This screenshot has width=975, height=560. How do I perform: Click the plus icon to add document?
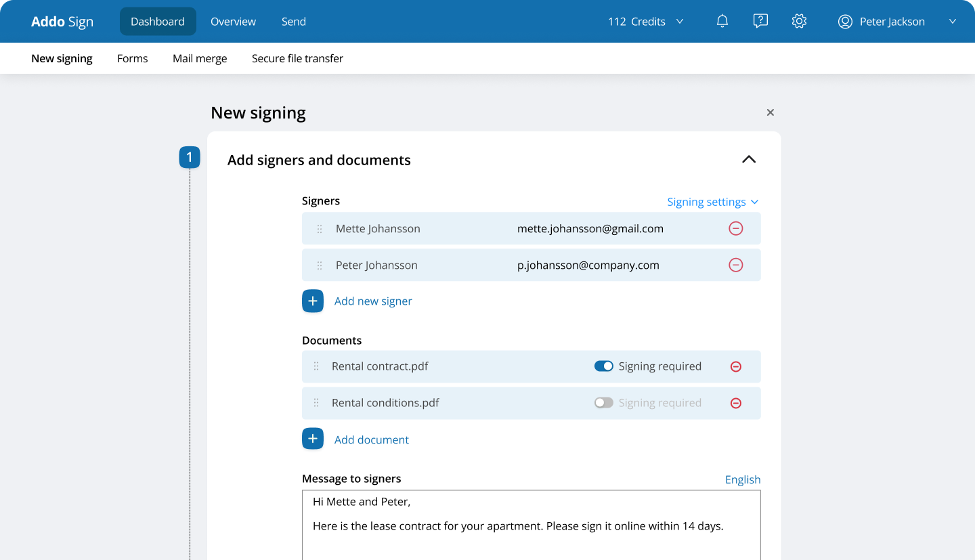[313, 439]
